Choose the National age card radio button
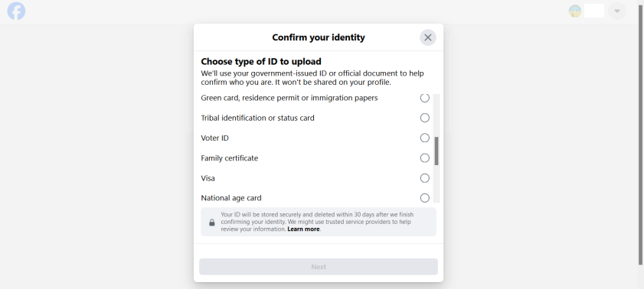 (425, 198)
